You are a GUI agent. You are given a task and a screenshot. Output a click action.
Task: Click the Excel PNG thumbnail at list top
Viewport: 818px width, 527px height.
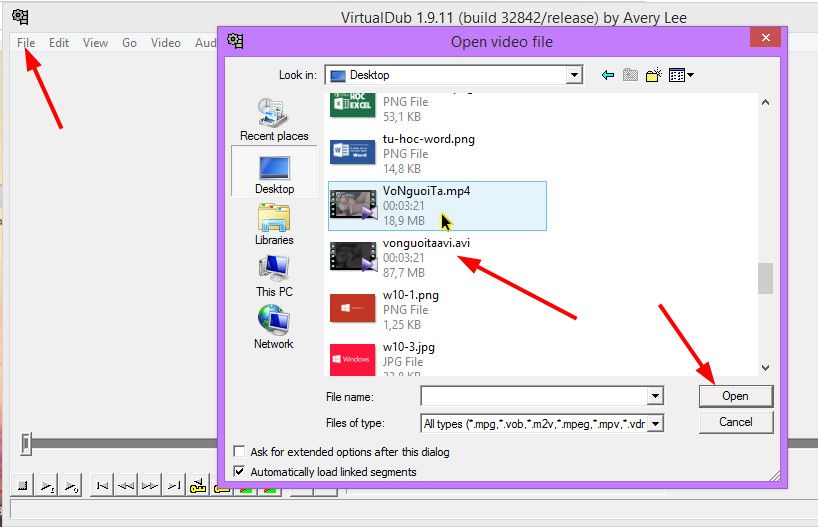click(353, 105)
